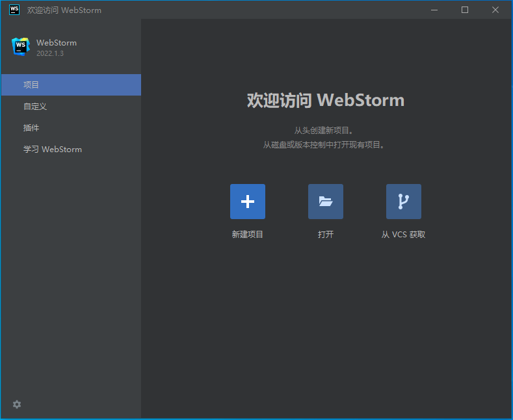Click the version number 2022.1.3
This screenshot has width=513, height=420.
point(50,53)
